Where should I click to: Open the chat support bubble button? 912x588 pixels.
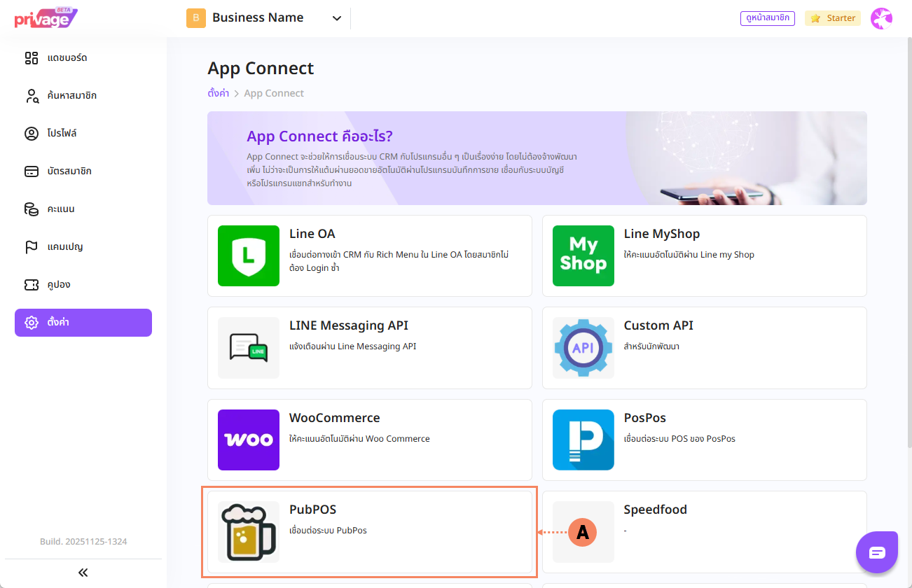(877, 552)
